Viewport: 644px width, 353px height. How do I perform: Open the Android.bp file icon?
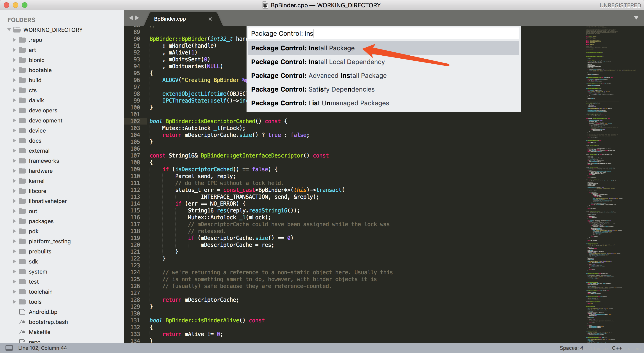(x=22, y=312)
